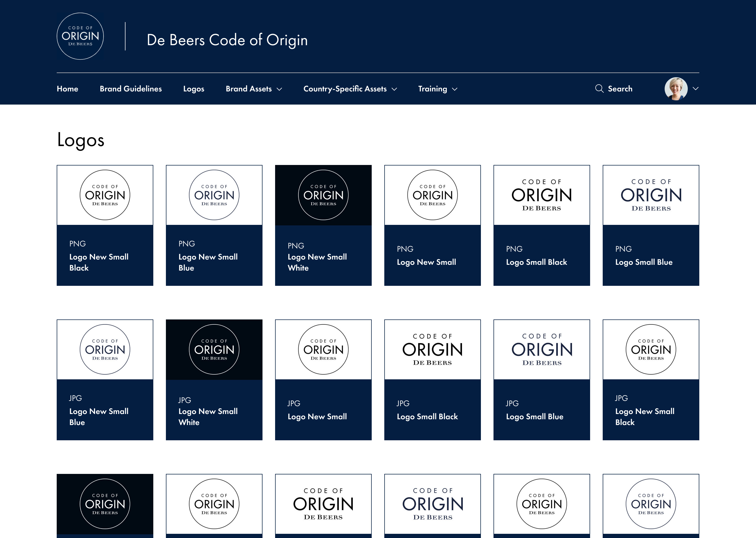The height and width of the screenshot is (538, 756).
Task: Open PNG Logo New Small Black thumbnail
Action: point(105,195)
